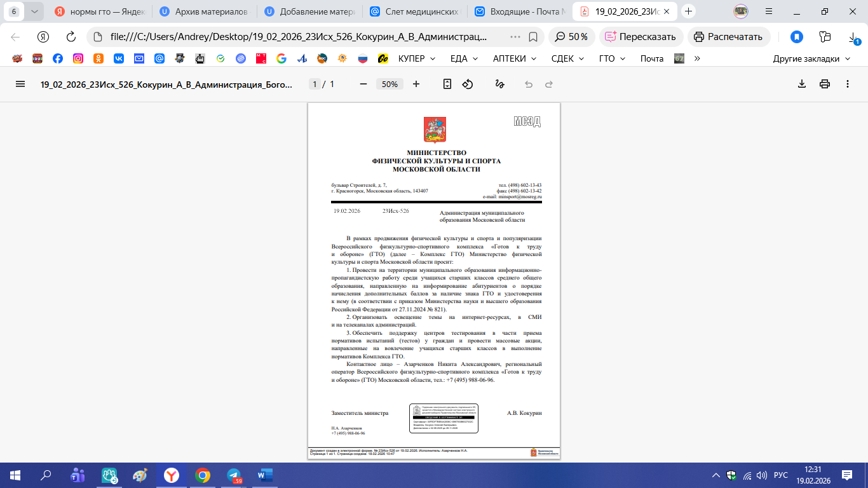Click the fit-to-page icon in PDF toolbar
This screenshot has height=488, width=868.
pos(447,84)
